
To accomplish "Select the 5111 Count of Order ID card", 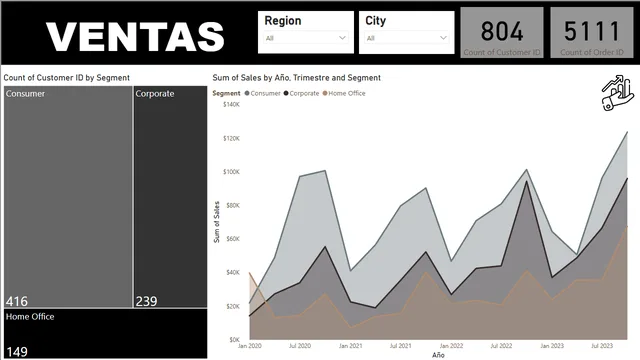I will pyautogui.click(x=591, y=32).
